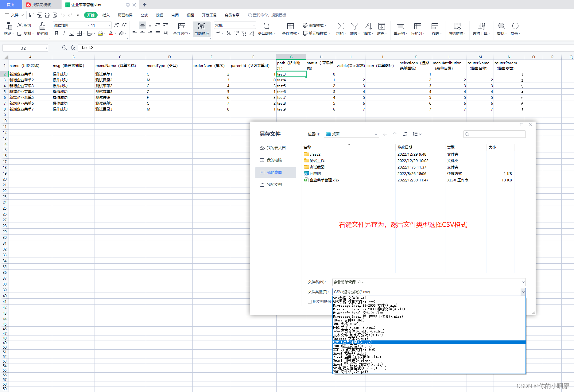Click the Freeze Panes icon
The height and width of the screenshot is (392, 574).
(x=457, y=26)
